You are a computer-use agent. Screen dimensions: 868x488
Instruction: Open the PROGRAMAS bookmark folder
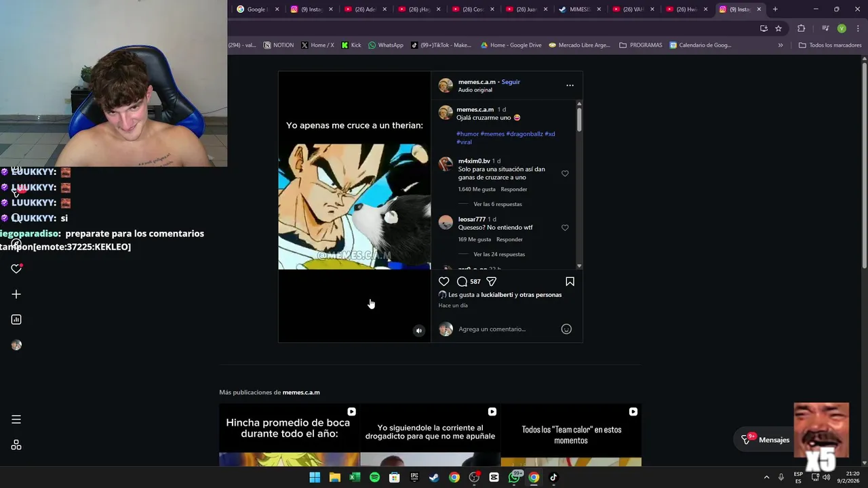(x=640, y=45)
